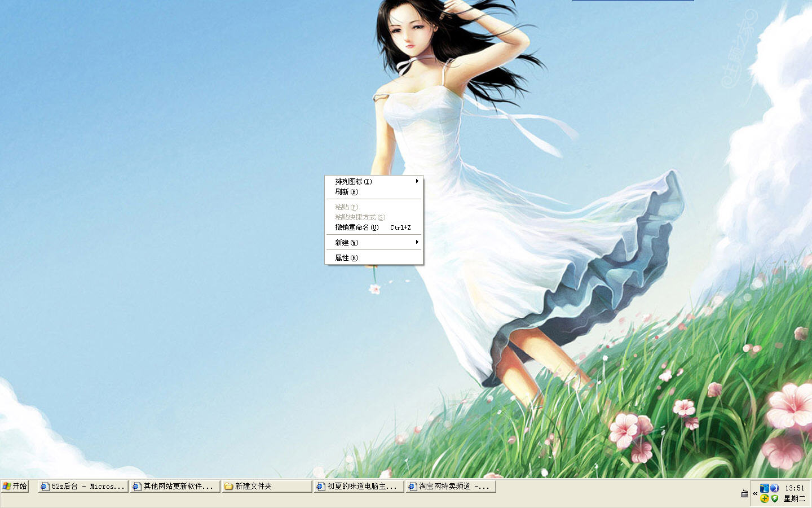Click the keyboard input method icon

pos(744,493)
